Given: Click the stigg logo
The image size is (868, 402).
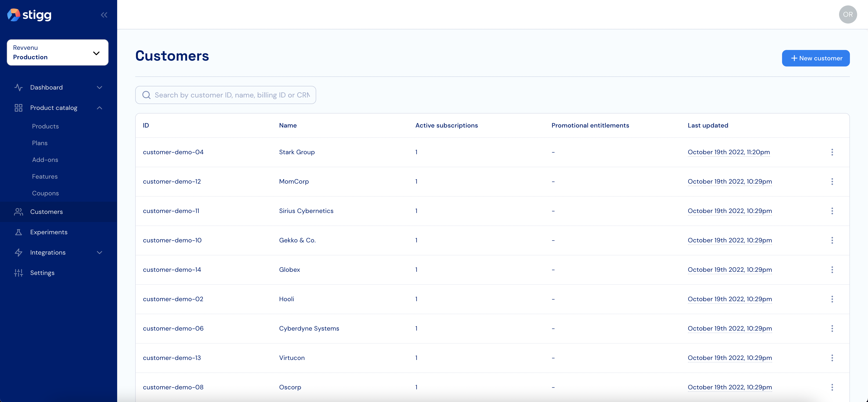Looking at the screenshot, I should click(29, 15).
